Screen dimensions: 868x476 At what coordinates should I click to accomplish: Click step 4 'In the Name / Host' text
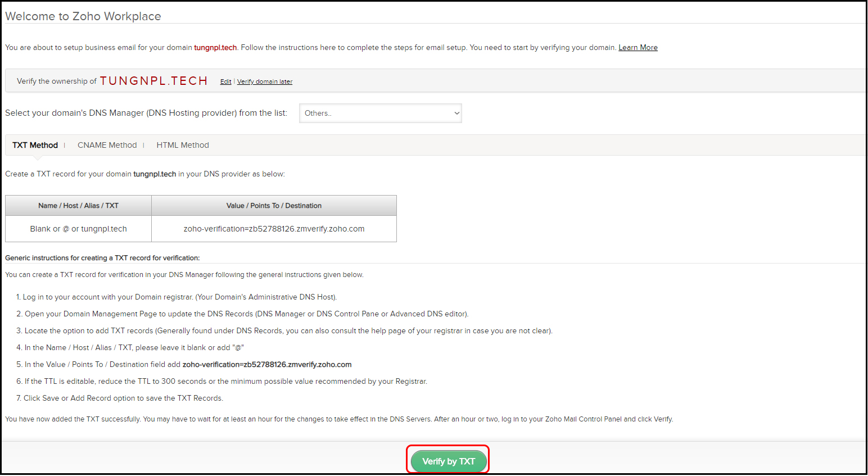pos(130,348)
